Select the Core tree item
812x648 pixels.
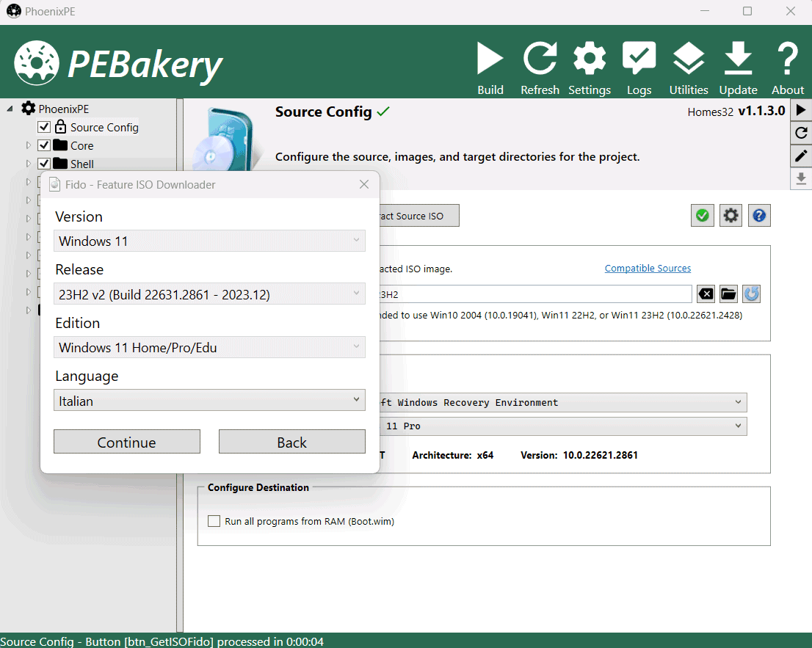(81, 146)
